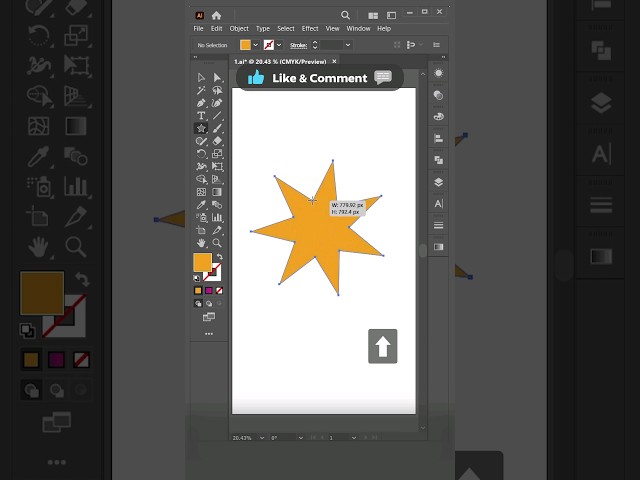Open the File menu

pos(198,29)
